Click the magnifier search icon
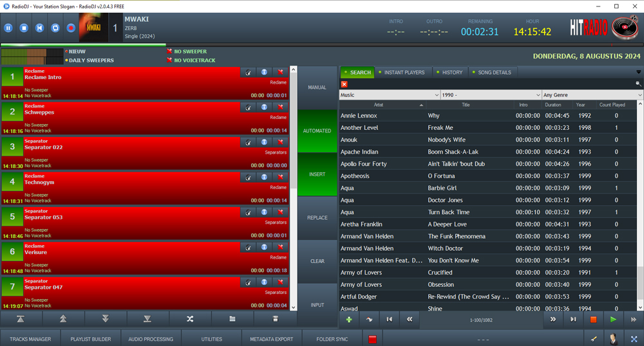The height and width of the screenshot is (346, 644). (638, 84)
